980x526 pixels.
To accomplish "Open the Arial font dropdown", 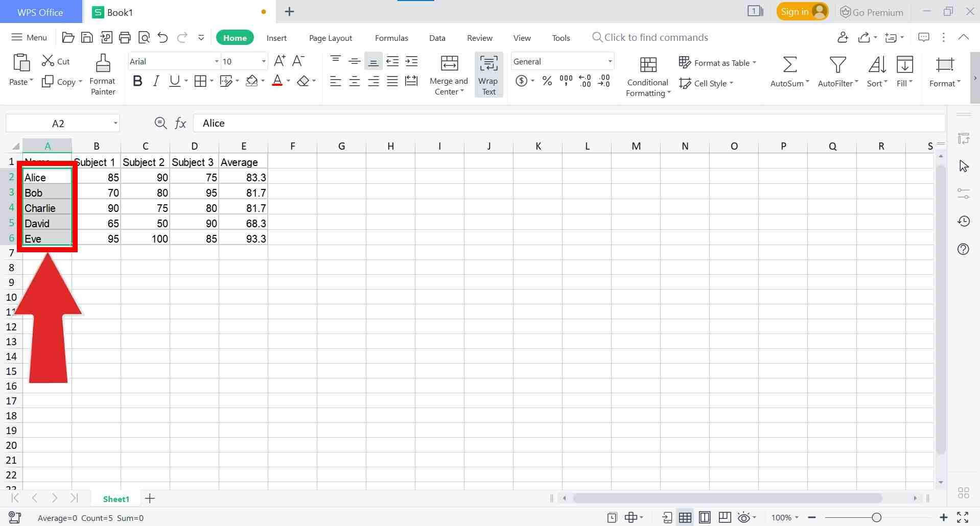I will tap(216, 61).
